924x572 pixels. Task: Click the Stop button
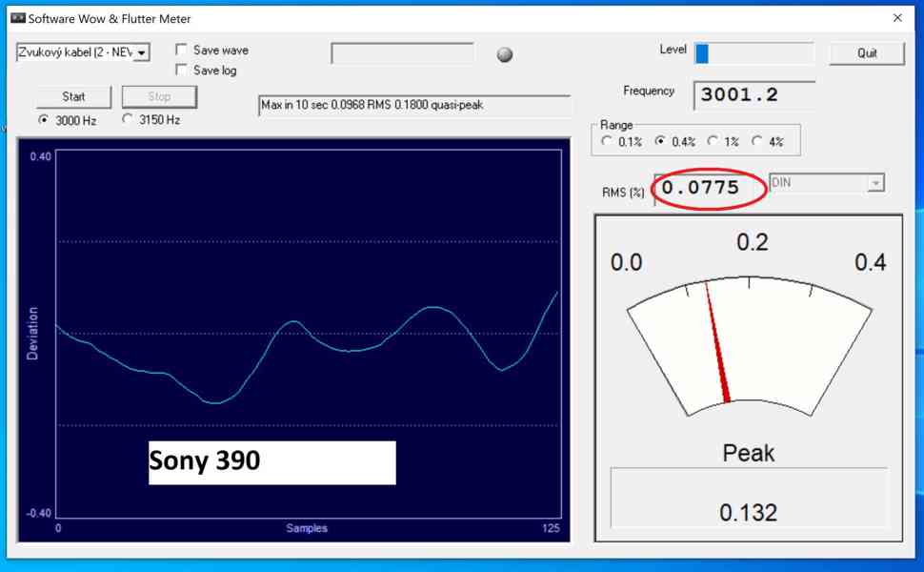point(159,96)
